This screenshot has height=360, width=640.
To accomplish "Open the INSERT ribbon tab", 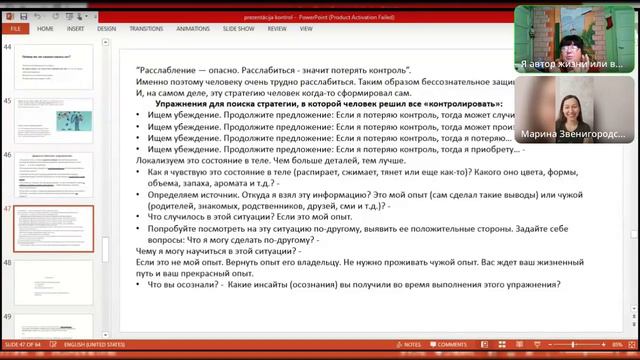I will pyautogui.click(x=75, y=29).
